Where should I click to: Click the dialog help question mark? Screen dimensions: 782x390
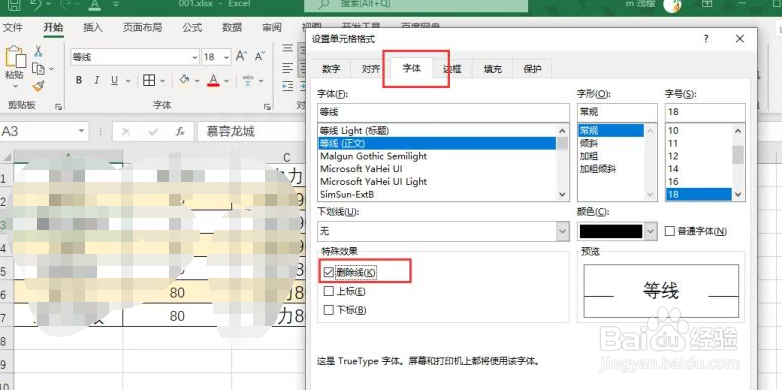pyautogui.click(x=706, y=38)
